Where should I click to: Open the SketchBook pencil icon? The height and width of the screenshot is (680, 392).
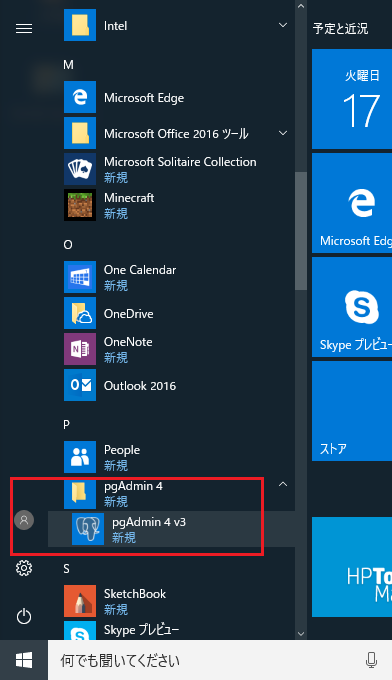(80, 601)
